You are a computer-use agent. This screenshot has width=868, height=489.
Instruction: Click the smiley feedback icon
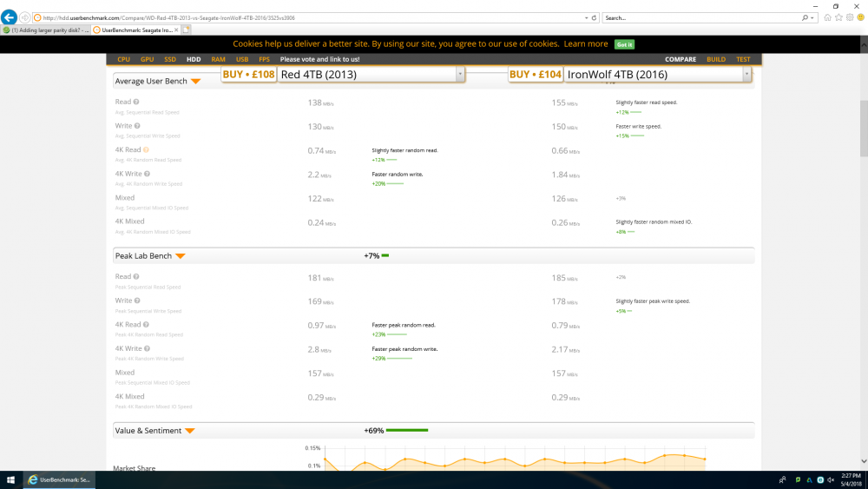coord(861,17)
